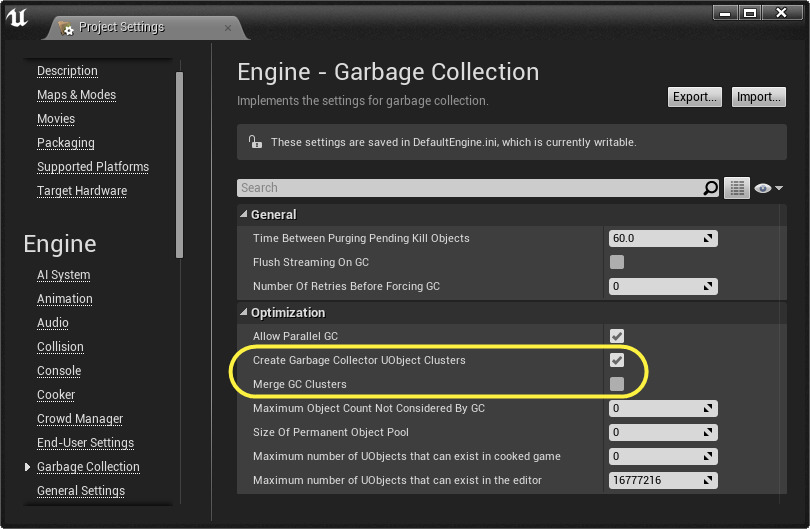Click the Import button

click(758, 97)
